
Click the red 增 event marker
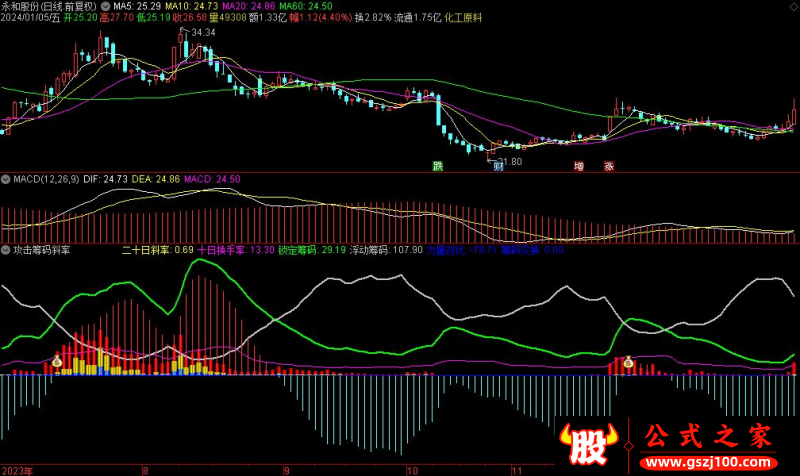click(578, 166)
